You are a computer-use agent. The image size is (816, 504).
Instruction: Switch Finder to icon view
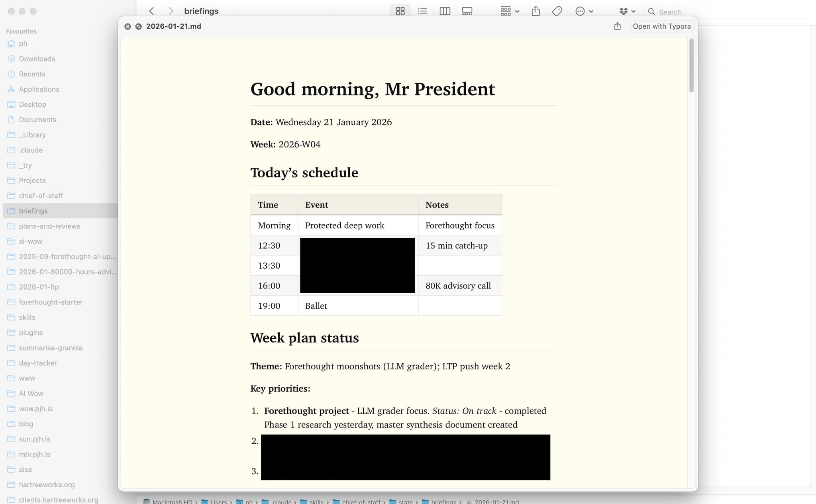[400, 11]
